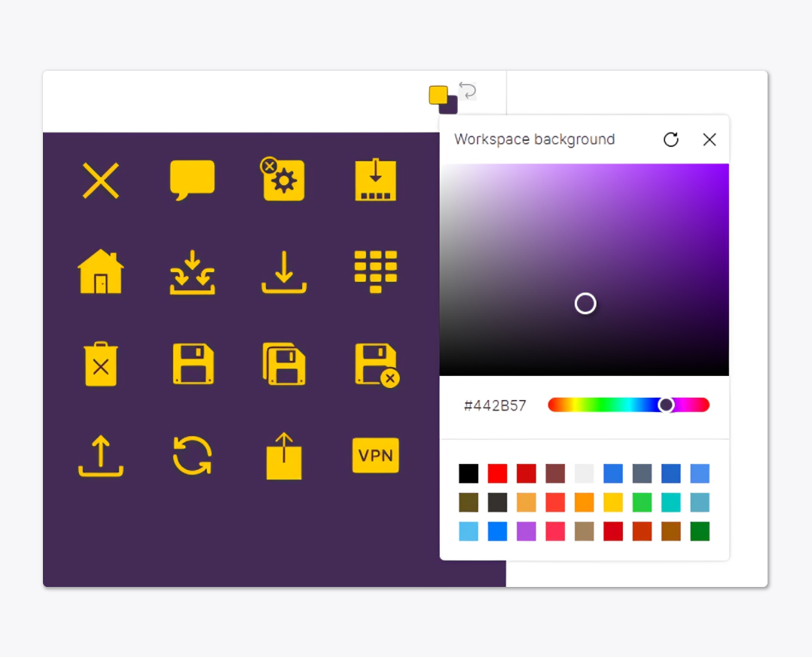The width and height of the screenshot is (812, 657).
Task: Pick the tan beige preset swatch
Action: pyautogui.click(x=585, y=531)
